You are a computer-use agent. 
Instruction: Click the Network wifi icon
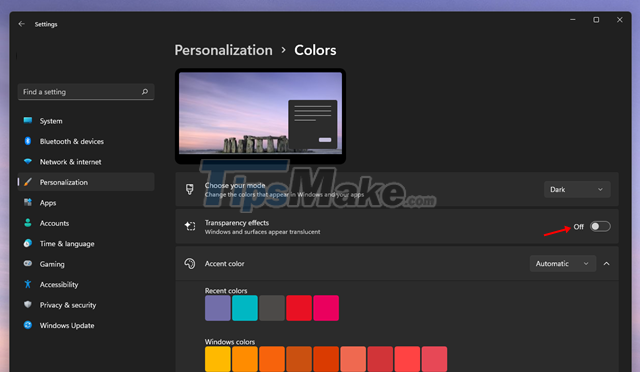[x=28, y=161]
